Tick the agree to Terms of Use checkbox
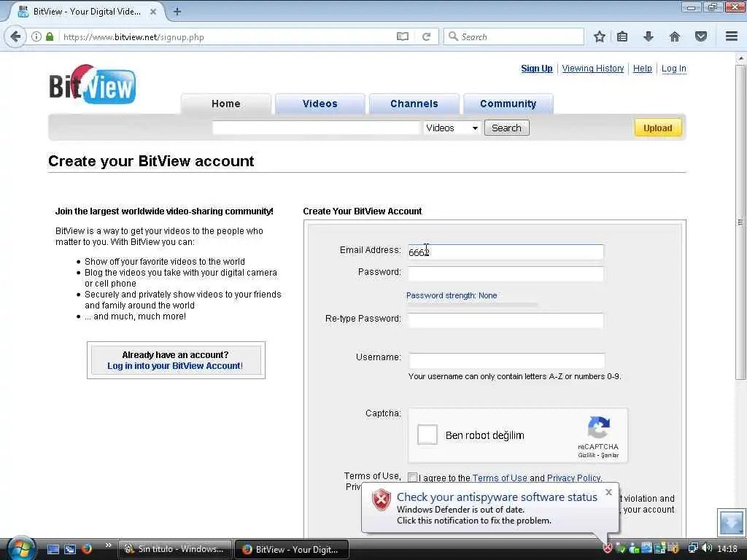 tap(413, 478)
